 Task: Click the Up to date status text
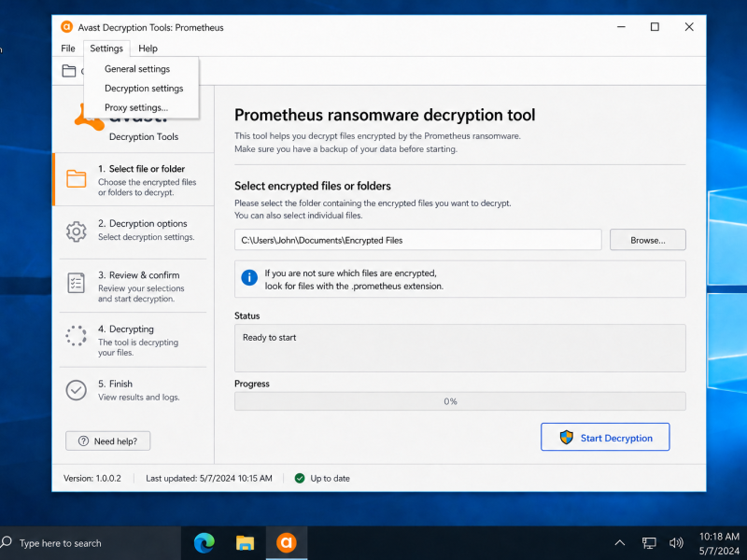point(331,478)
